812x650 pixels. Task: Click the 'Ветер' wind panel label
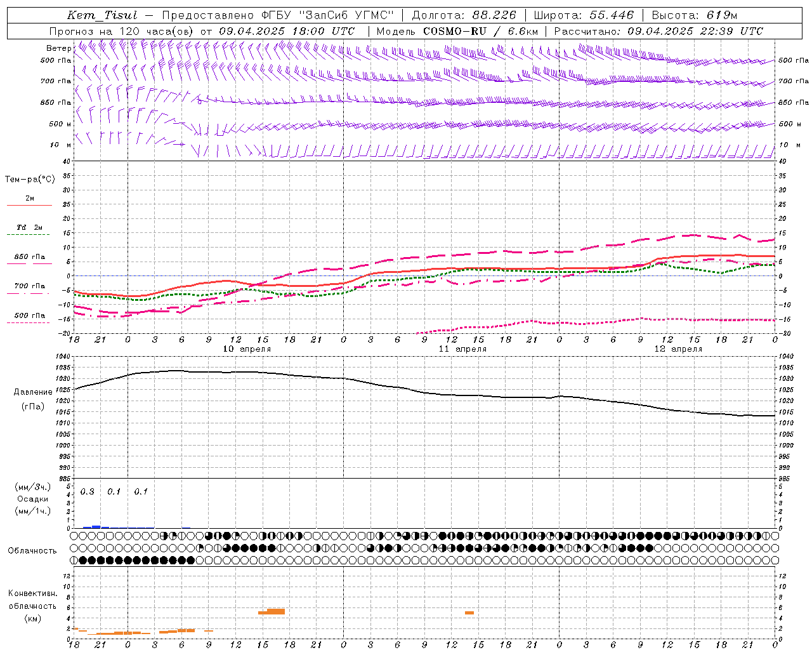point(58,48)
